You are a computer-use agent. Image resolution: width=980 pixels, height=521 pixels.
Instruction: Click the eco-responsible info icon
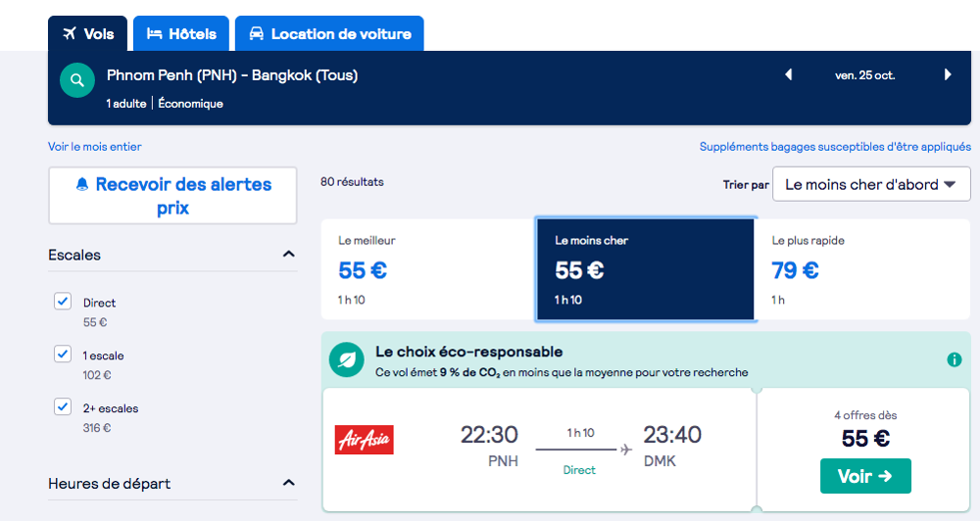pos(954,359)
